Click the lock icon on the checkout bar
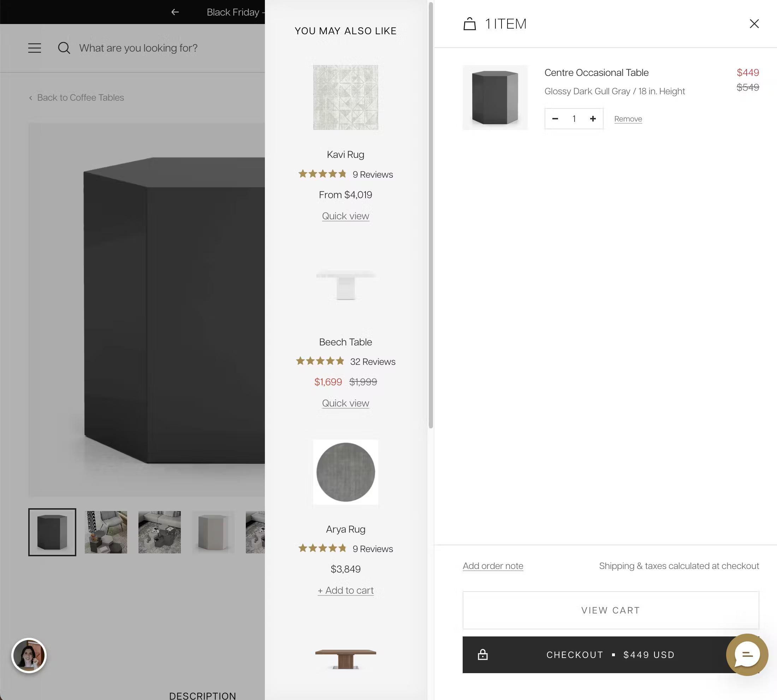 click(483, 654)
